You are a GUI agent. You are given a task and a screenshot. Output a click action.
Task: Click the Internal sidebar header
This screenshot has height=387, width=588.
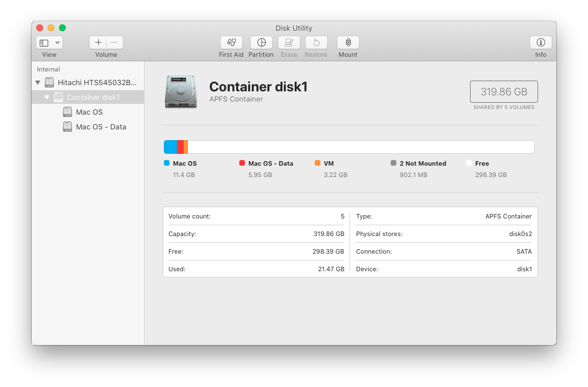pyautogui.click(x=48, y=69)
